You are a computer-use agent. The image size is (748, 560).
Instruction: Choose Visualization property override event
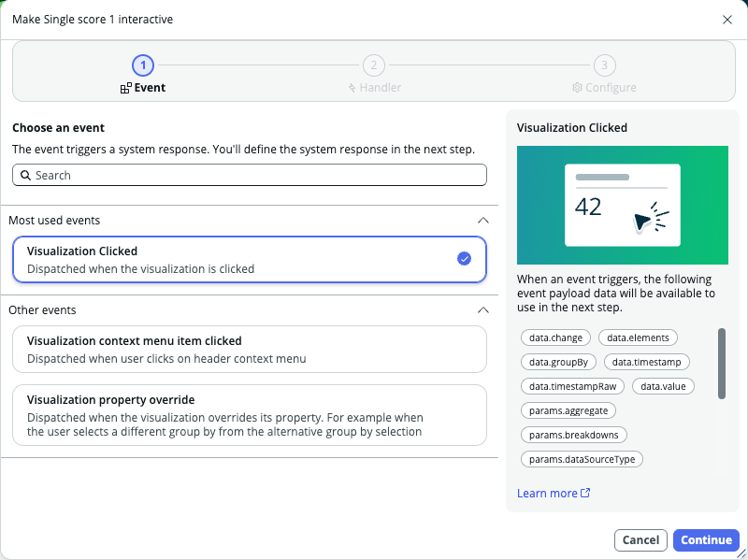pyautogui.click(x=250, y=415)
